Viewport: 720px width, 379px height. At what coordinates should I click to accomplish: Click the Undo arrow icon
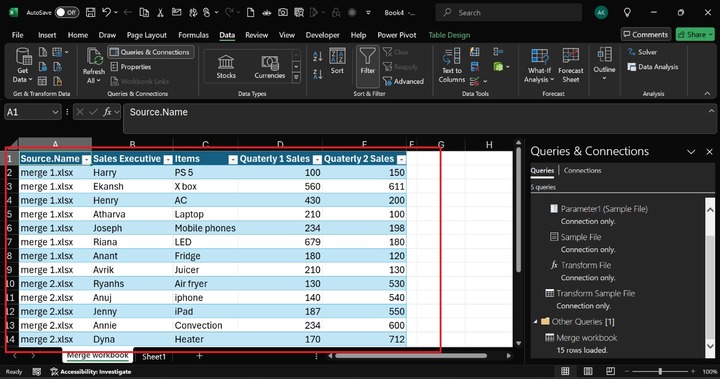[106, 12]
